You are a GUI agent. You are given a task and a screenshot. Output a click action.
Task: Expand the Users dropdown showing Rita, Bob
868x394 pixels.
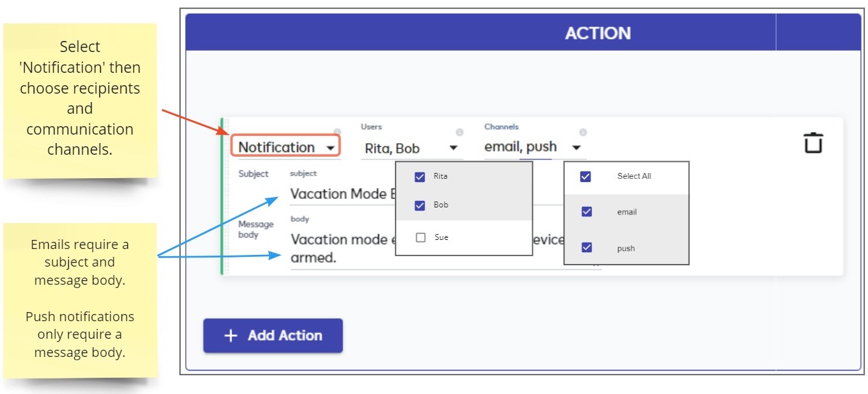(x=412, y=148)
